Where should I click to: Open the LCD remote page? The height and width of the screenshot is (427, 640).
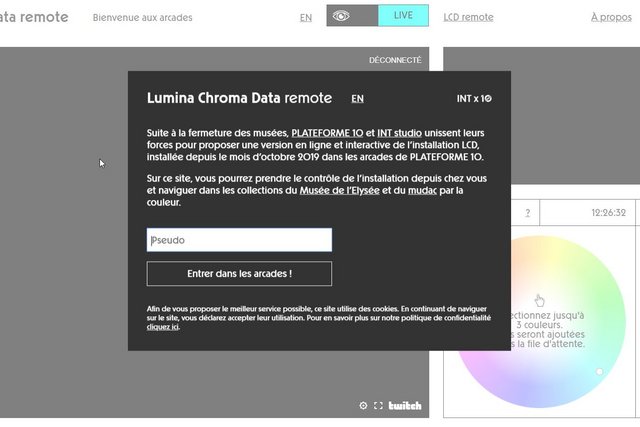point(468,17)
